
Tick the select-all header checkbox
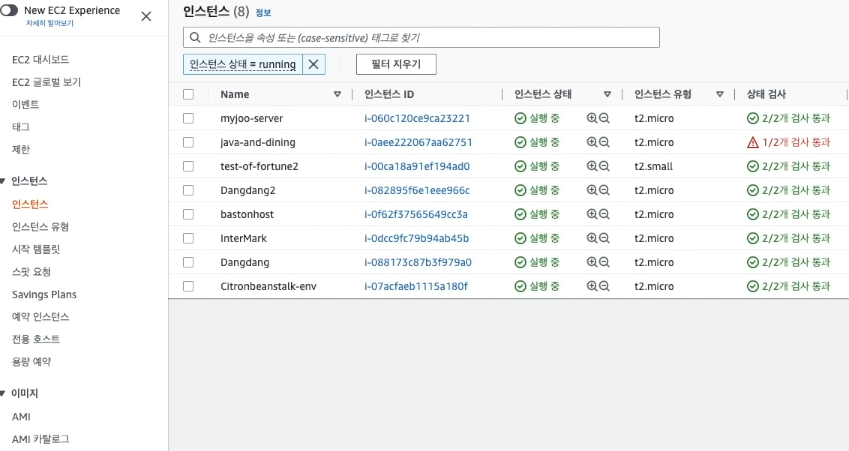point(188,94)
